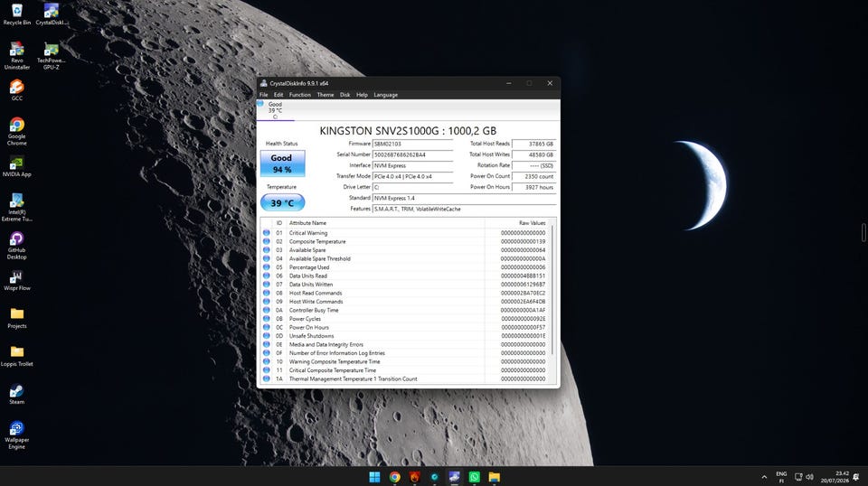Screen dimensions: 868x486
Task: Select the Wallpaper Engine desktop icon
Action: [x=16, y=435]
